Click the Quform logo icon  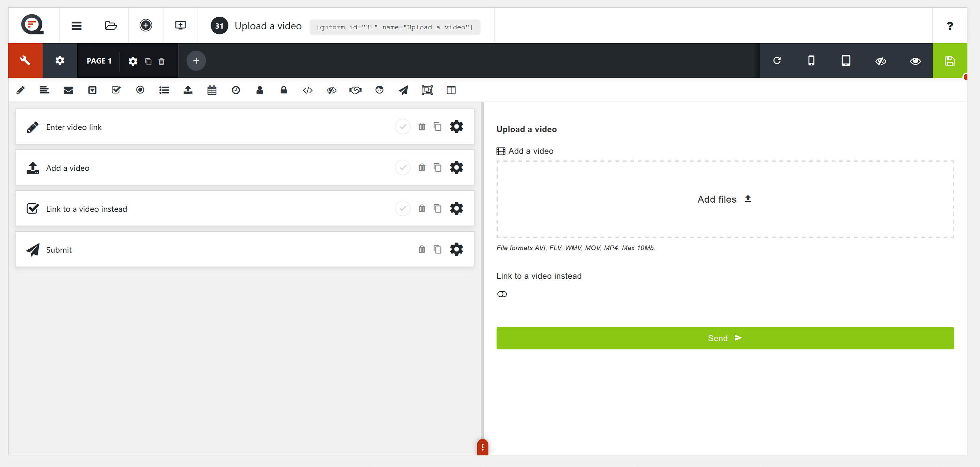coord(33,25)
